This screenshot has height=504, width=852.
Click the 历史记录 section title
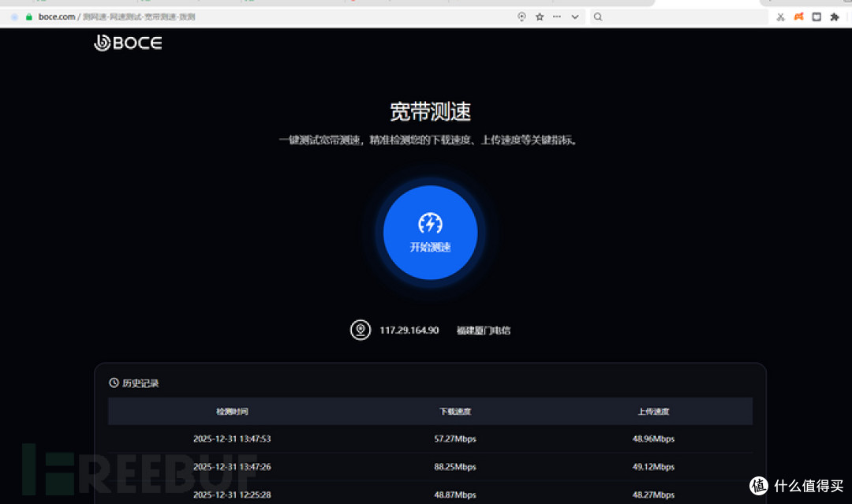(x=140, y=383)
